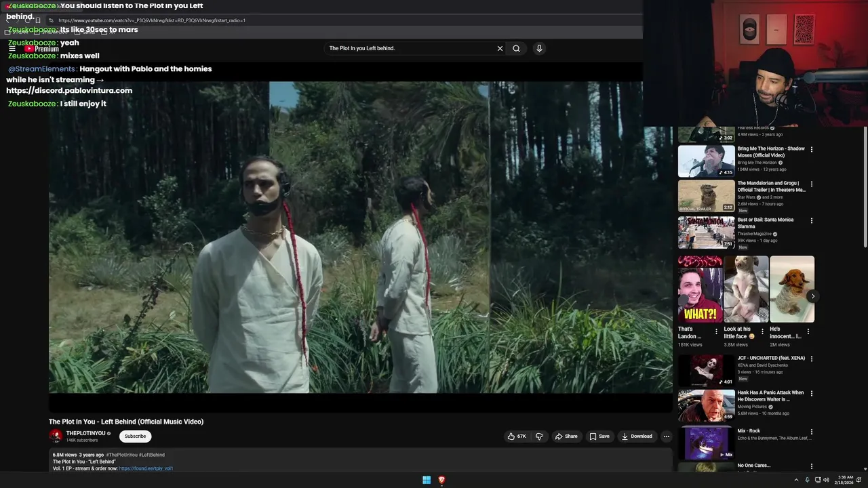
Task: Click the browser address bar URL
Action: coord(152,20)
